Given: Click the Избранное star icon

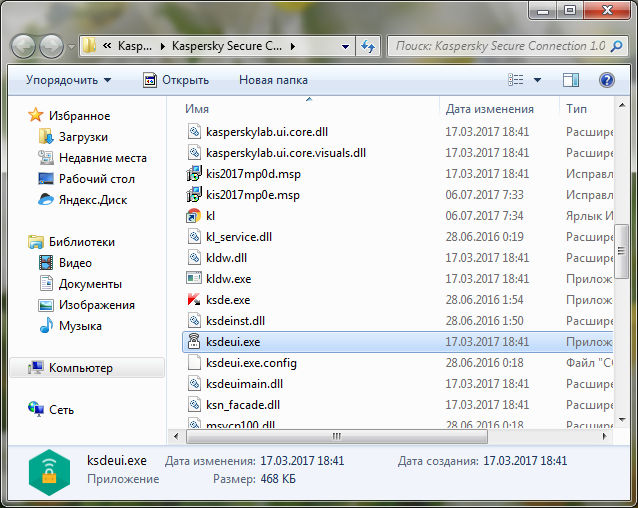Looking at the screenshot, I should click(35, 115).
